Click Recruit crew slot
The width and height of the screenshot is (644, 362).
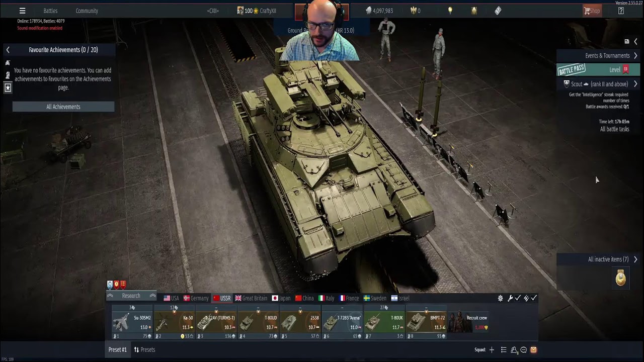tap(468, 322)
